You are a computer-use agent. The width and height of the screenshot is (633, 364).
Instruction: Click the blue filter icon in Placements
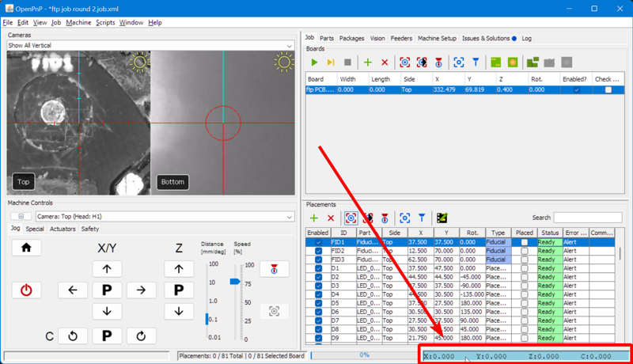422,218
